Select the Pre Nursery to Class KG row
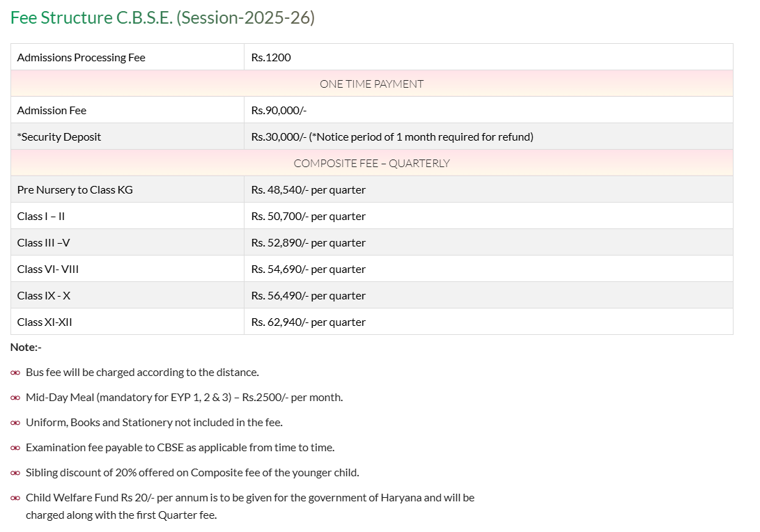The image size is (760, 532). tap(75, 189)
